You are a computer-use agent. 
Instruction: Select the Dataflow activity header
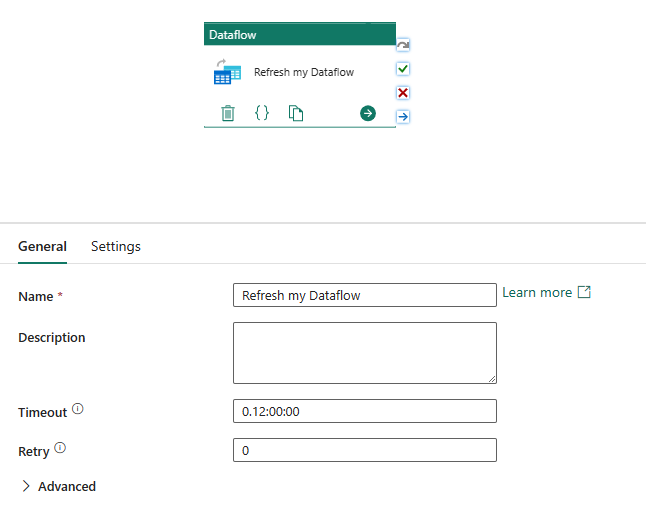pos(300,34)
